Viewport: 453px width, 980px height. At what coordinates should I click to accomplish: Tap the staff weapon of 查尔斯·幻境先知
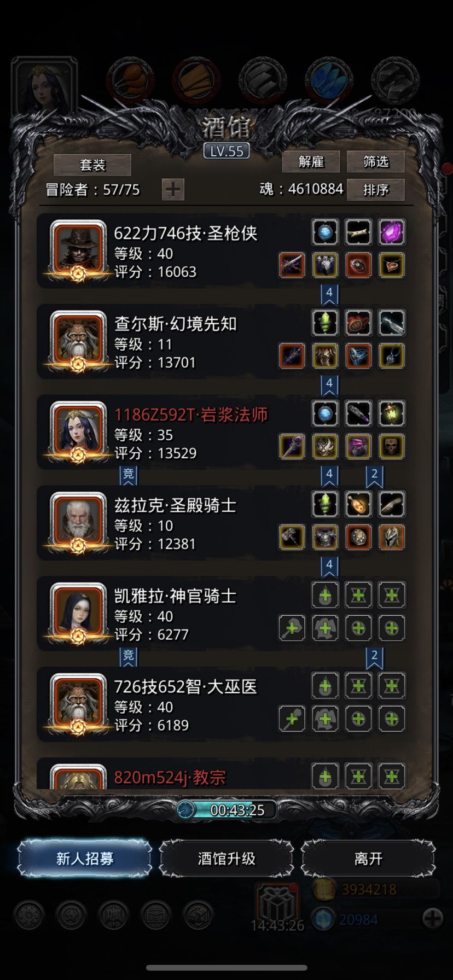[x=292, y=356]
